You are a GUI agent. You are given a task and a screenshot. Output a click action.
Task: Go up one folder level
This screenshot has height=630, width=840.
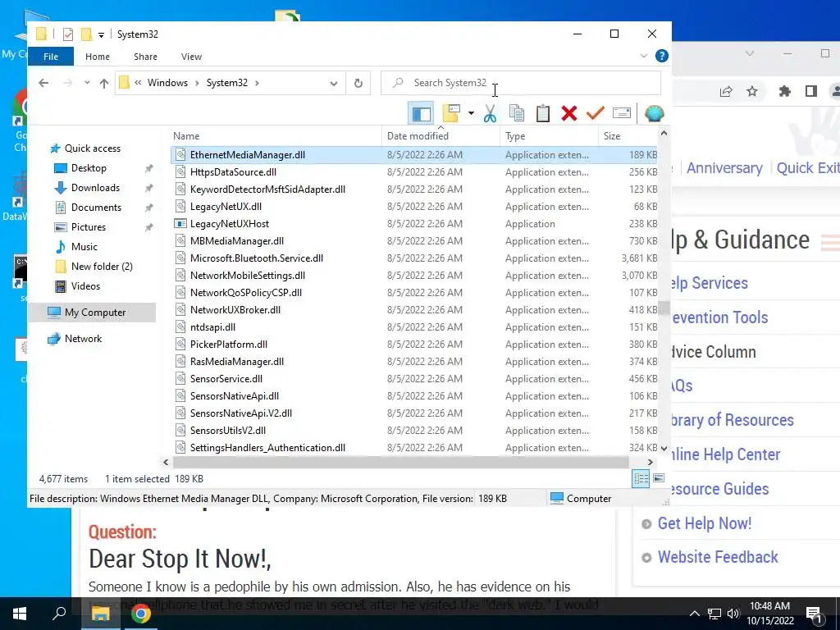tap(104, 83)
